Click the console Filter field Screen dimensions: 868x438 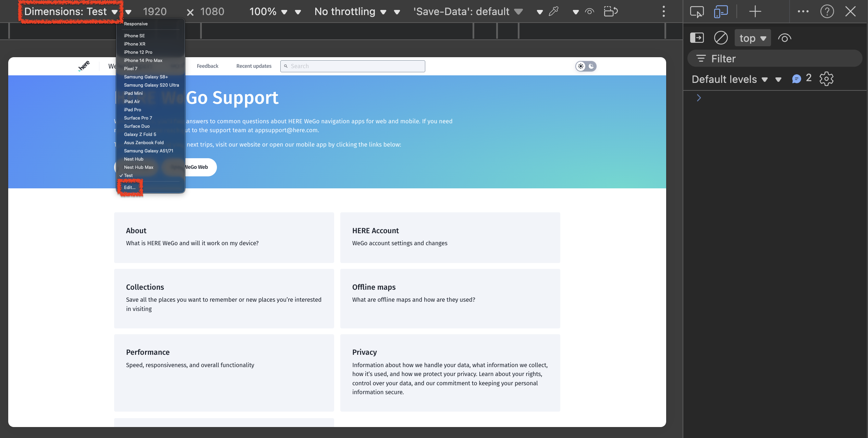(x=774, y=59)
